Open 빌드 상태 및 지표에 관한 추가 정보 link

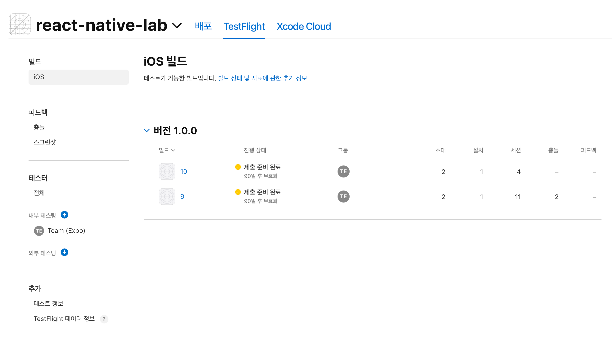(x=262, y=78)
